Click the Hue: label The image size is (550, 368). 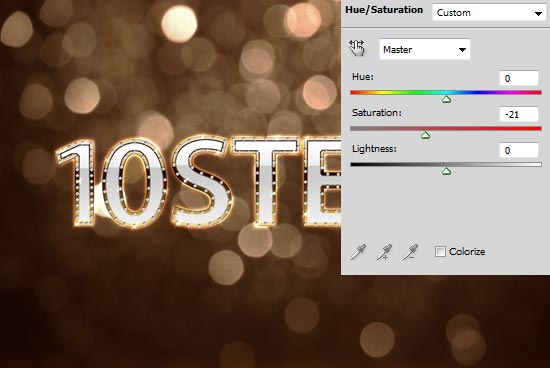click(x=363, y=77)
